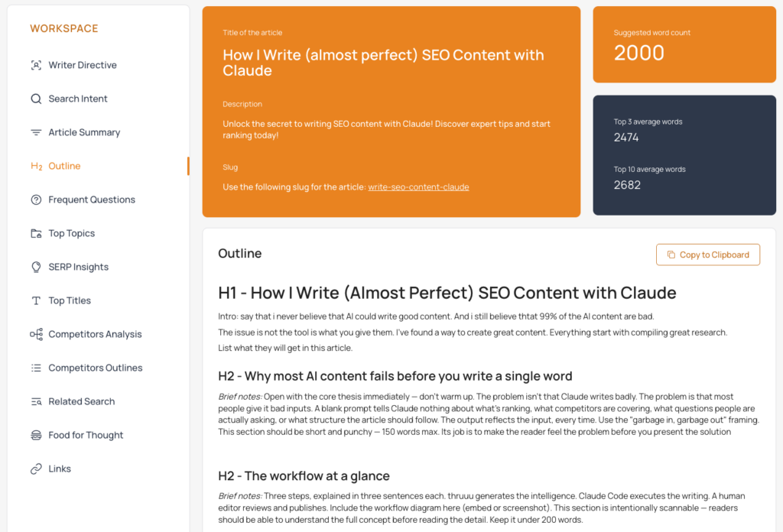783x532 pixels.
Task: Click the Competitors Outlines list icon
Action: pyautogui.click(x=36, y=368)
